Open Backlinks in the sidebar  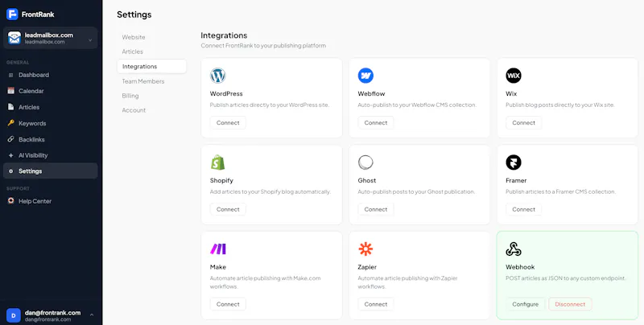point(50,139)
